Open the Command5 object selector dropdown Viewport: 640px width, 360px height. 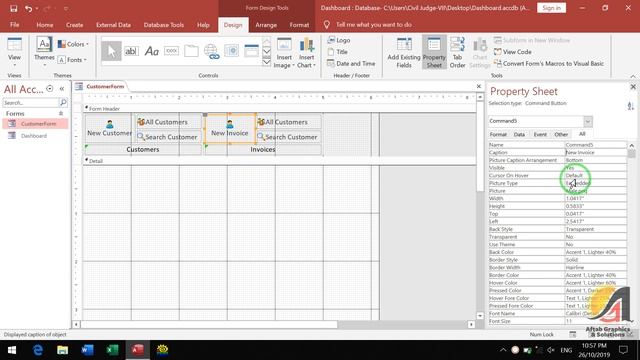coord(588,121)
